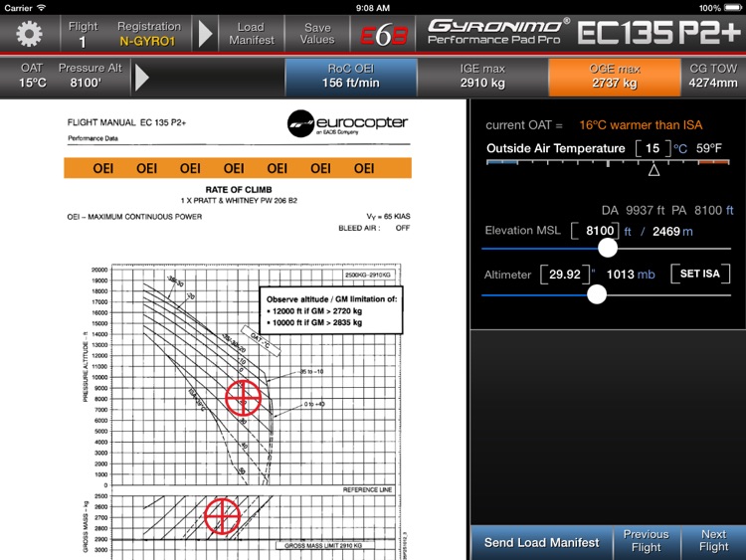Open the Load Manifest

point(252,34)
